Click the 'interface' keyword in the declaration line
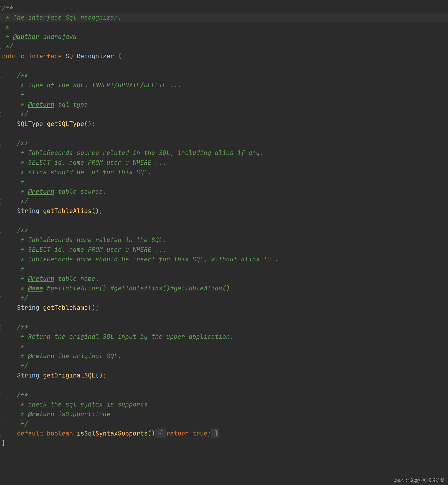The height and width of the screenshot is (485, 448). click(45, 56)
